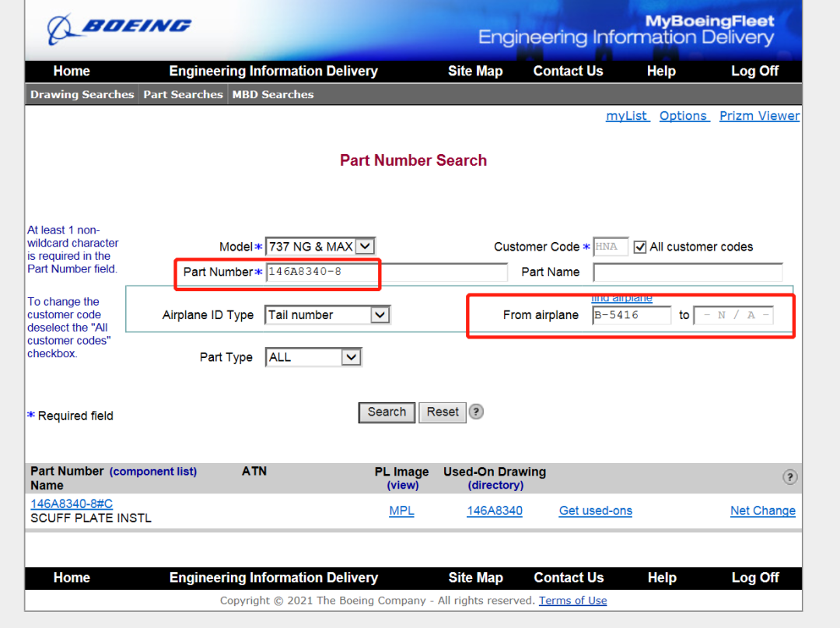
Task: Open Contact Us in top navigation
Action: [x=568, y=72]
